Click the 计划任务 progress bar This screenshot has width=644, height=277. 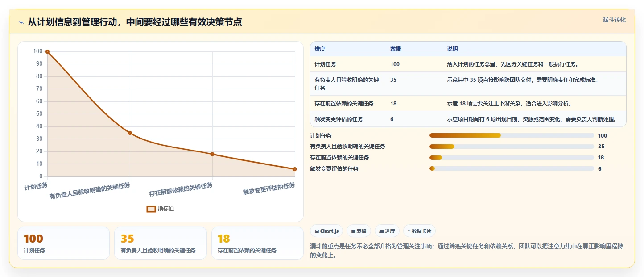click(512, 135)
